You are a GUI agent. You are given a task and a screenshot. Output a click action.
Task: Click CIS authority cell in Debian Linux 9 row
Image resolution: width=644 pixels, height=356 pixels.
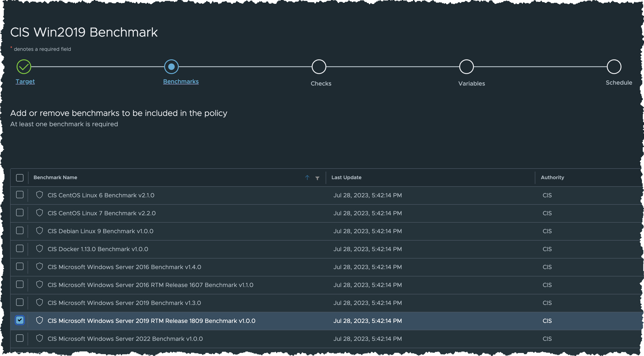547,231
